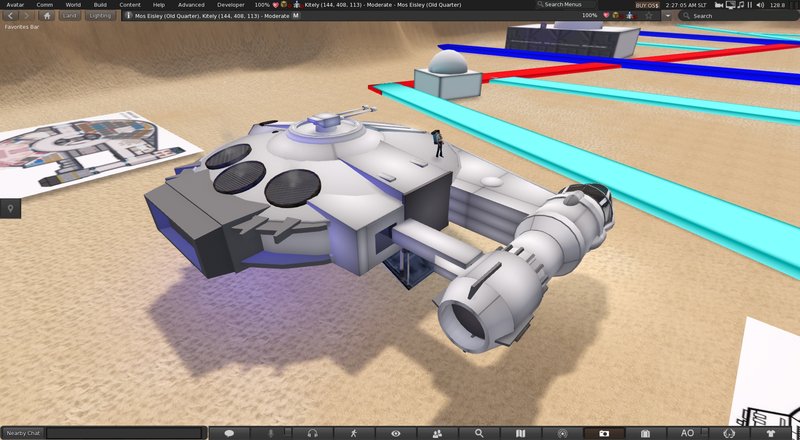Open the magnifier Search icon in toolbar
The image size is (800, 440).
(479, 433)
